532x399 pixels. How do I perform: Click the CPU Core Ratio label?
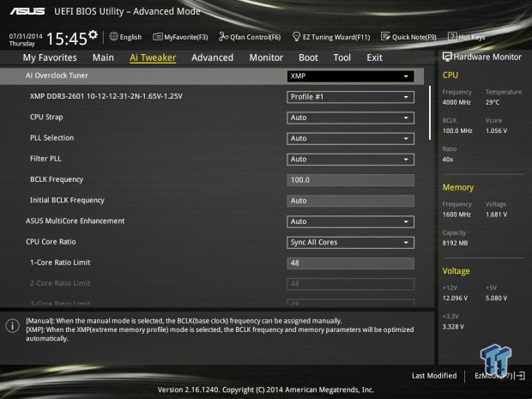point(51,242)
